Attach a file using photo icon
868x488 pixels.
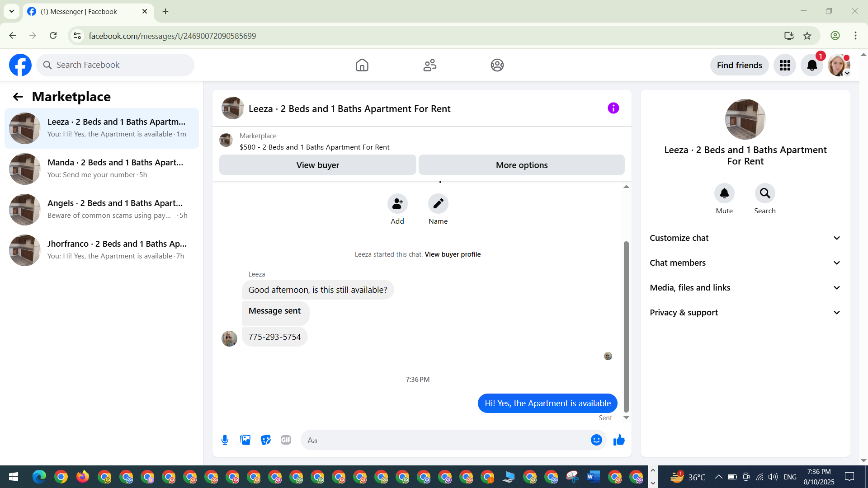click(x=245, y=440)
